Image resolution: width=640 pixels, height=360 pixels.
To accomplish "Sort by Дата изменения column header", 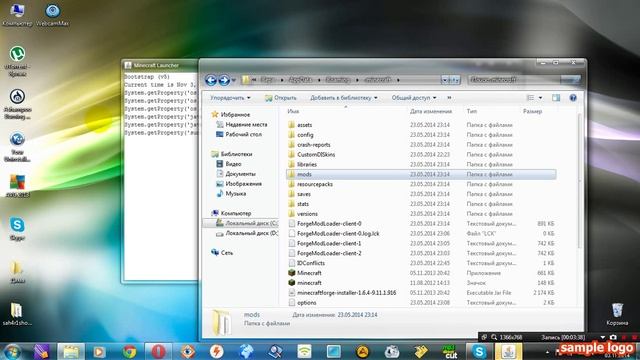I will click(431, 111).
